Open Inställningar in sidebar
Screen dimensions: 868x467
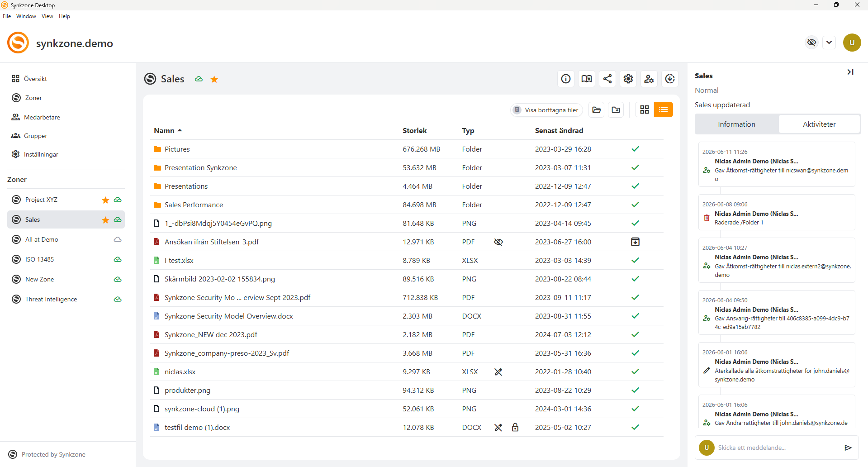pos(66,154)
